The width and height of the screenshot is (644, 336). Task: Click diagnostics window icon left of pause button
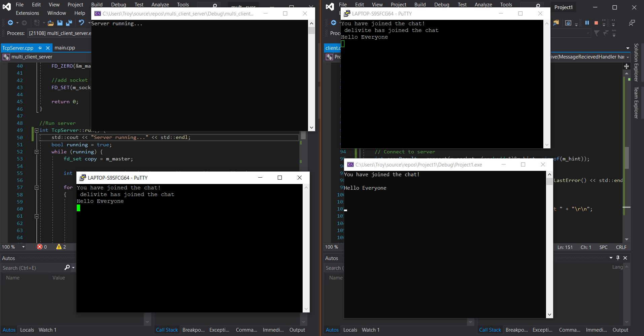pyautogui.click(x=568, y=23)
